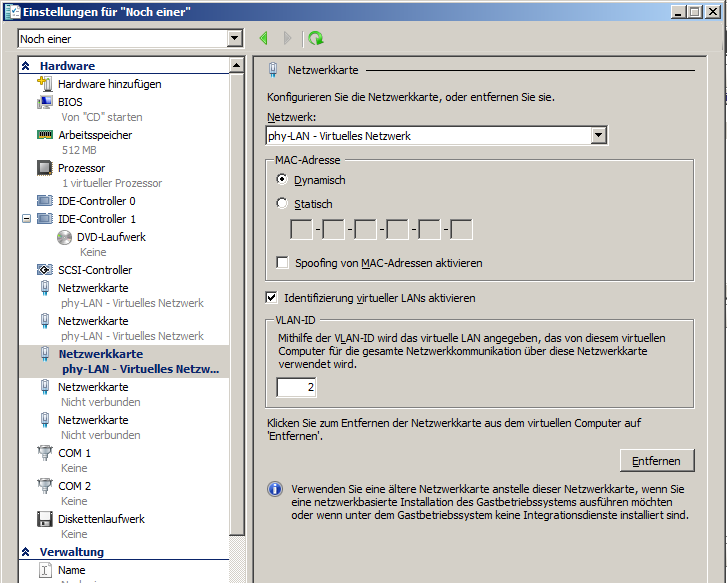Viewport: 727px width, 583px height.
Task: Click the last static MAC address octet box
Action: tap(461, 230)
